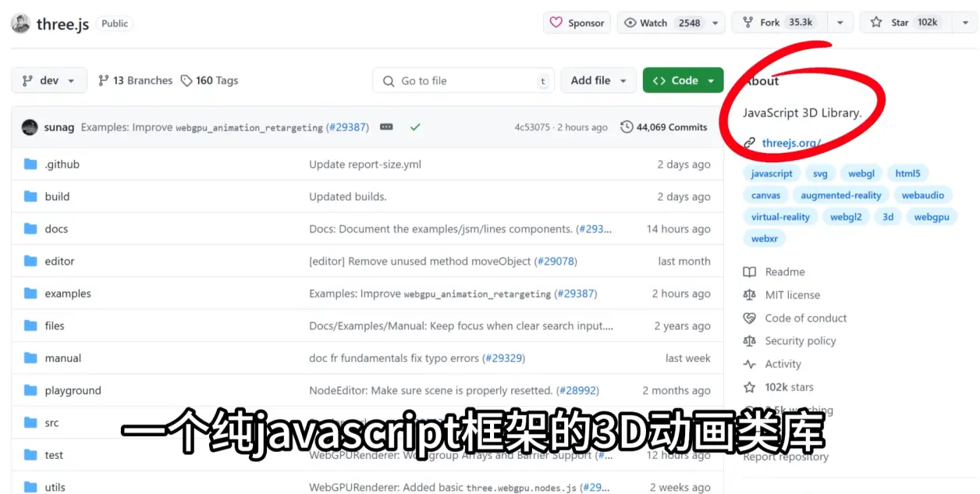Image resolution: width=980 pixels, height=494 pixels.
Task: Open commit message 'Updated builds.'
Action: pyautogui.click(x=348, y=197)
